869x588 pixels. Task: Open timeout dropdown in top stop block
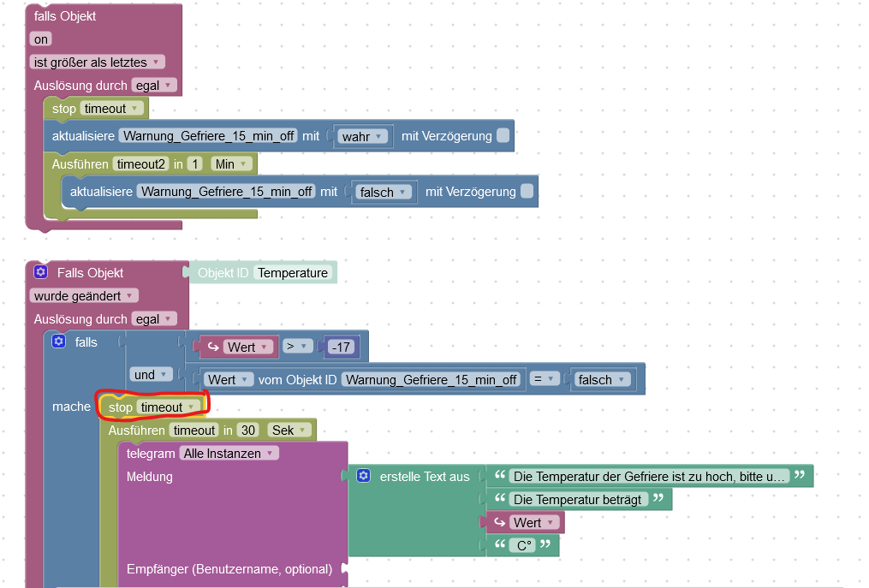[111, 109]
